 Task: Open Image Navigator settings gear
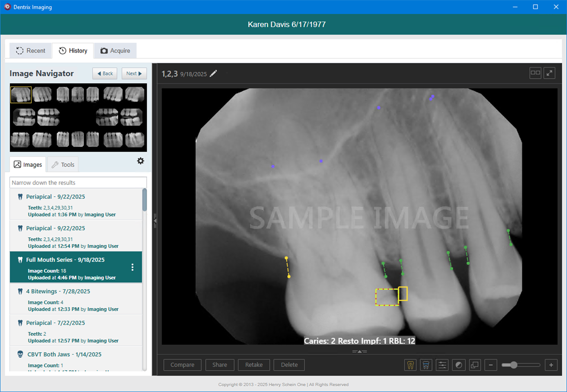[x=140, y=161]
